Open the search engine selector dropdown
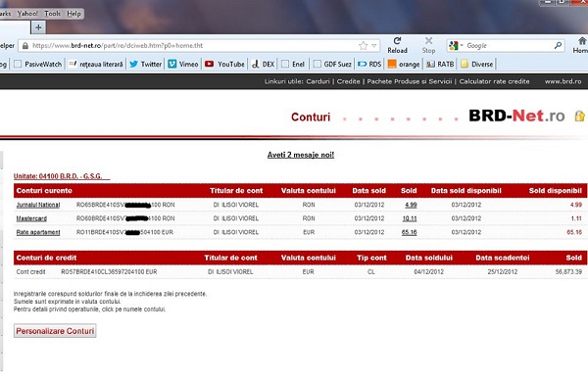Screen dimensions: 588x380 click(456, 46)
